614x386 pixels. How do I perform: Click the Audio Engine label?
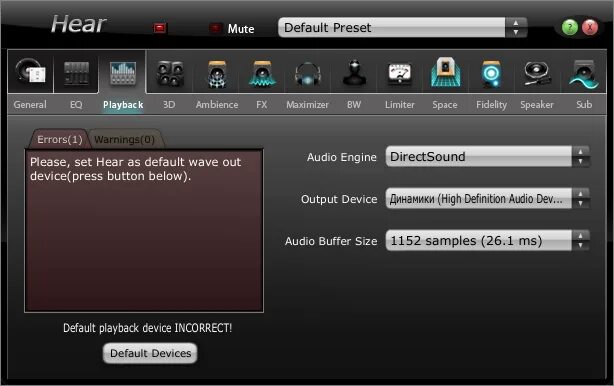coord(342,157)
